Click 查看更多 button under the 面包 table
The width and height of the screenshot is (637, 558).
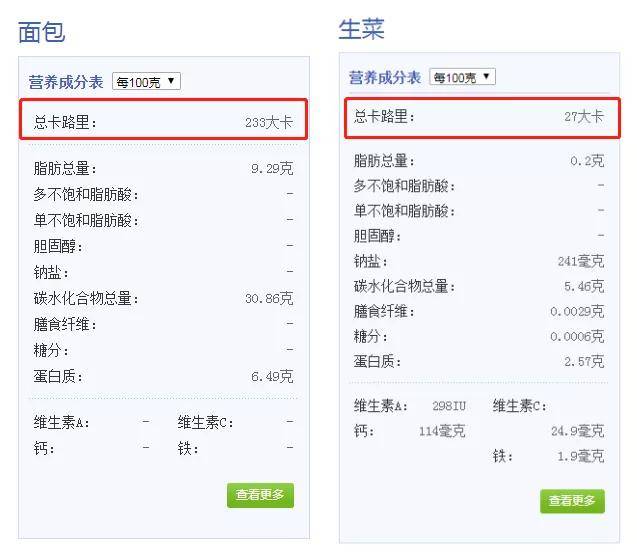click(260, 495)
